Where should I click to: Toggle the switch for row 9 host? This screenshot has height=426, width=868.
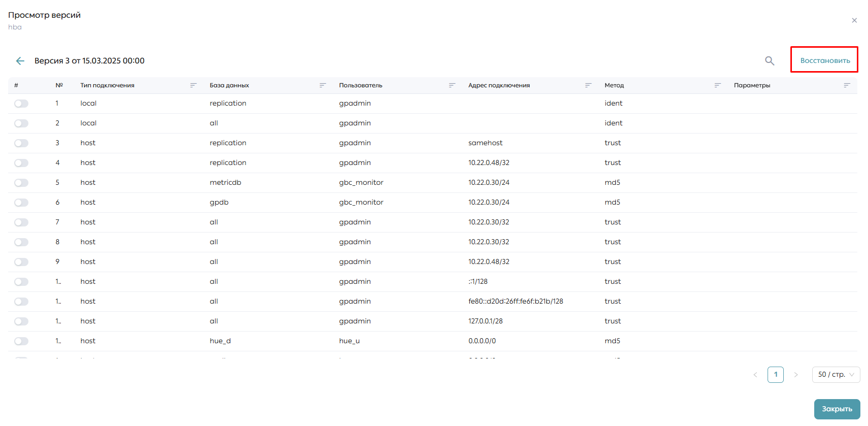click(21, 262)
